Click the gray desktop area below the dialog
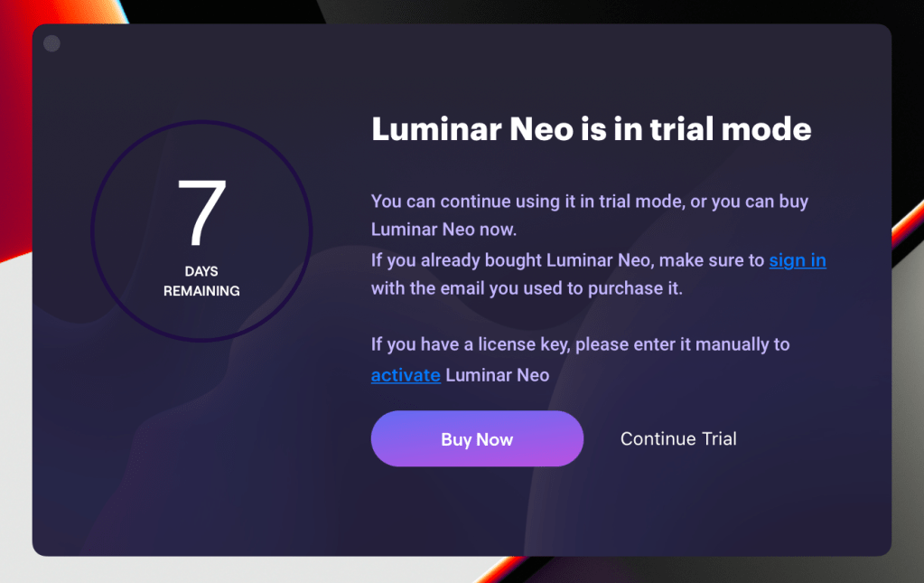This screenshot has width=924, height=583. point(452,570)
